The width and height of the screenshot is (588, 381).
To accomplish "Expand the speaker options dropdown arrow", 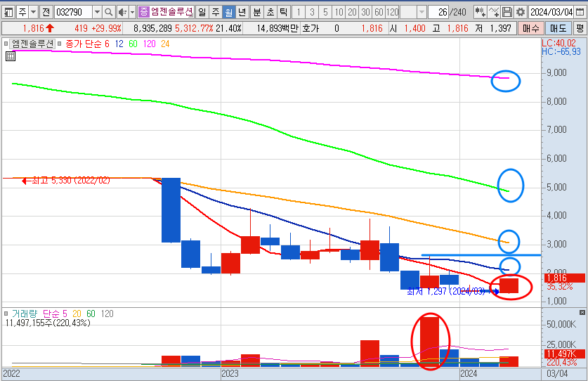I will 132,13.
